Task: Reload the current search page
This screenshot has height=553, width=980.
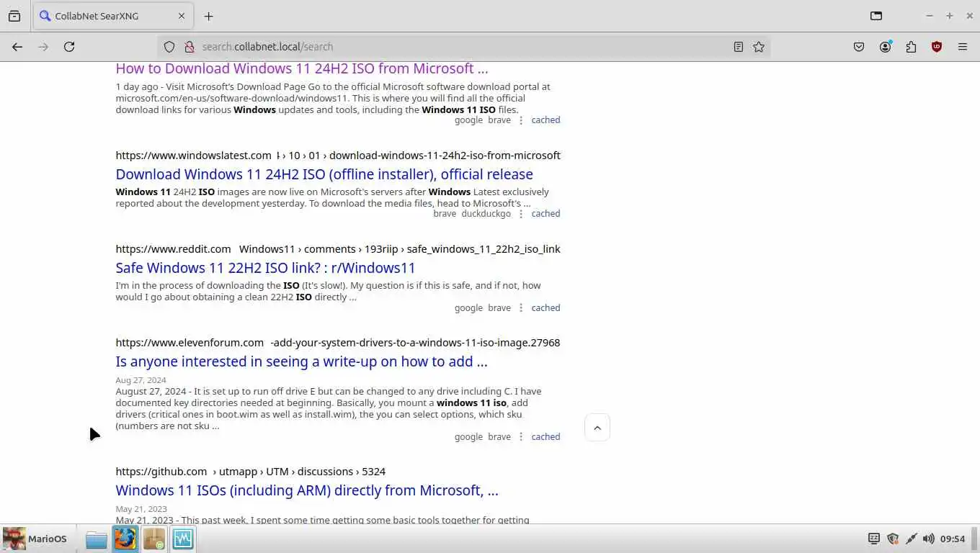Action: click(69, 47)
